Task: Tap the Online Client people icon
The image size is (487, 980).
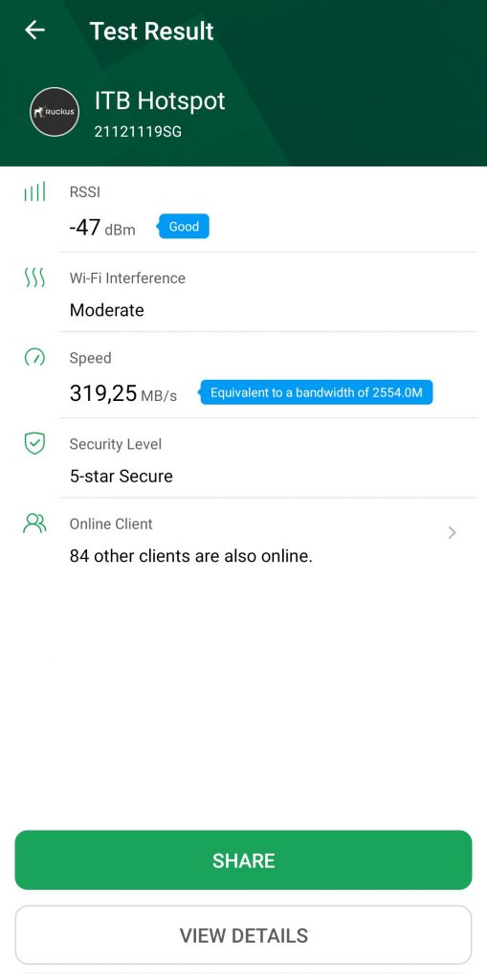Action: tap(34, 523)
